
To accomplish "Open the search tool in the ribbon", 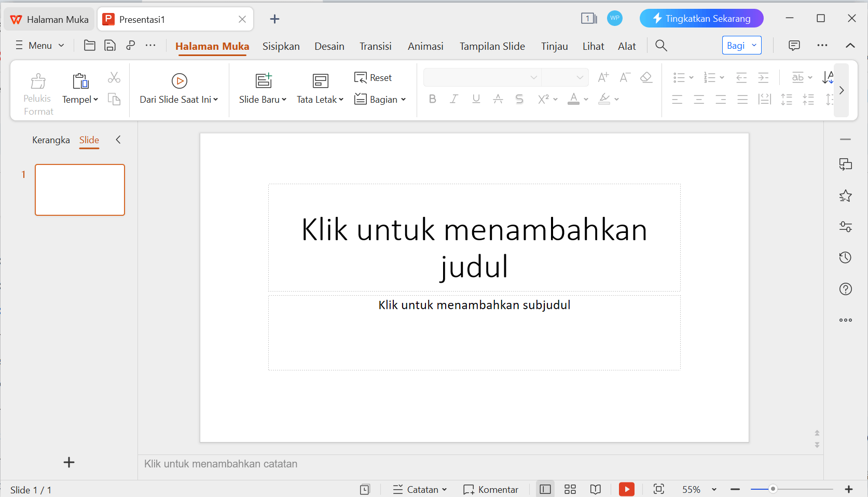I will [661, 46].
